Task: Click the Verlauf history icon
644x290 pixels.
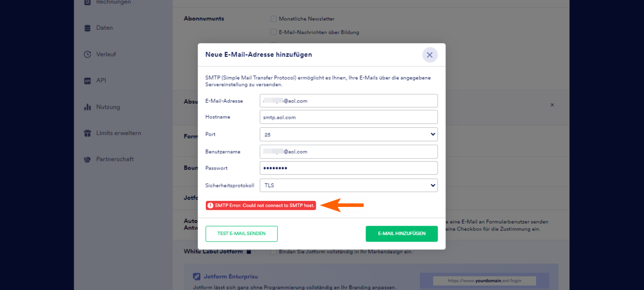Action: [x=88, y=54]
